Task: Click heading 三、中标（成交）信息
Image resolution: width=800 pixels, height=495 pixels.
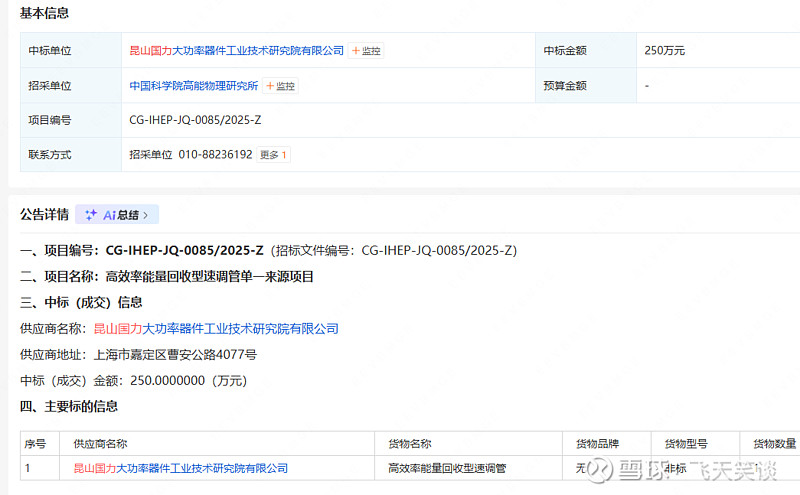Action: (x=81, y=303)
